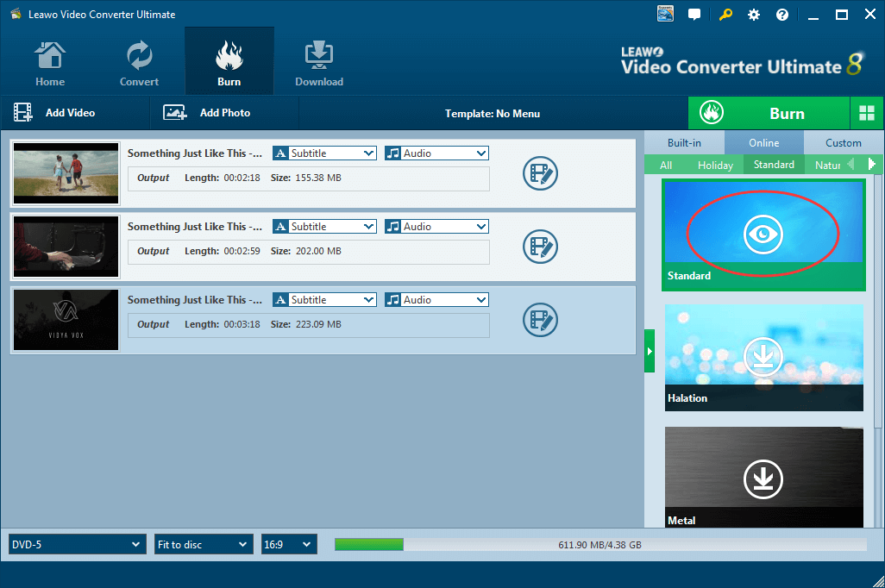Viewport: 885px width, 588px height.
Task: Open the screenshot picture icon in title bar
Action: click(665, 14)
